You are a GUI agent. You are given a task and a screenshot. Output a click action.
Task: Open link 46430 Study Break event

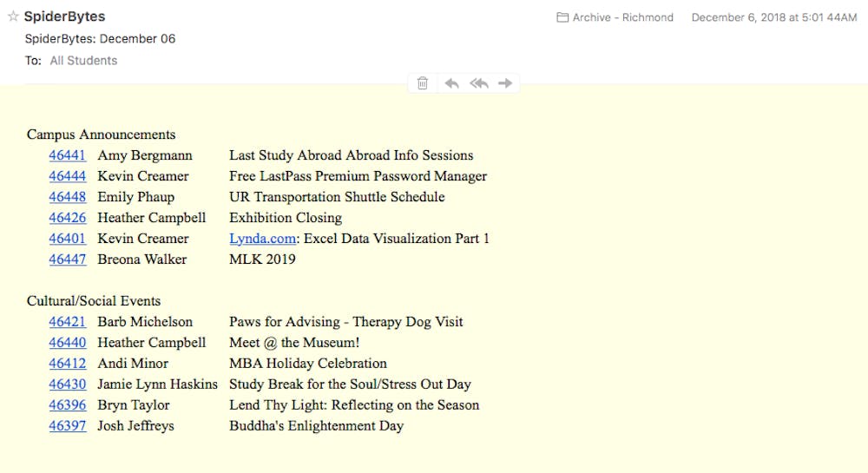click(x=68, y=384)
